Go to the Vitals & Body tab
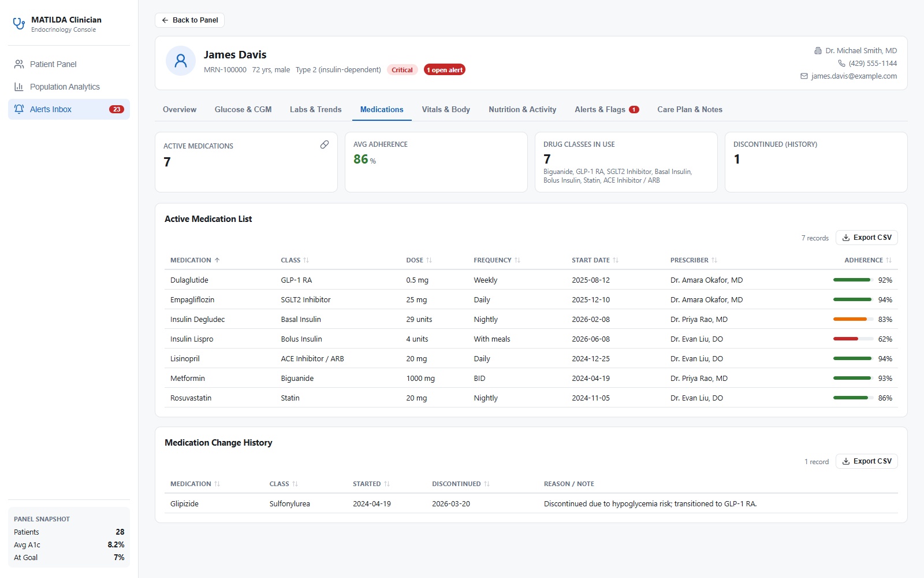 [x=446, y=109]
